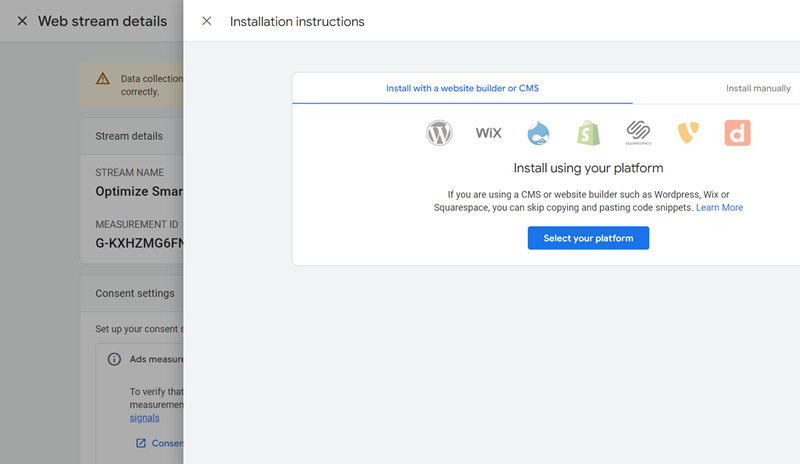Click the Data collection warning message text

(152, 85)
